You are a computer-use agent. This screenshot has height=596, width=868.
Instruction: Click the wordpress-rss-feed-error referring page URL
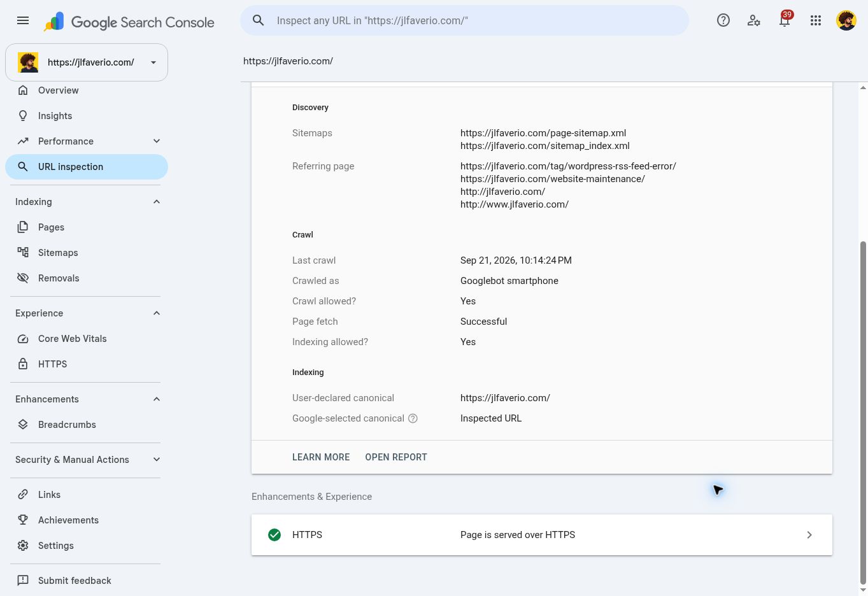tap(568, 166)
